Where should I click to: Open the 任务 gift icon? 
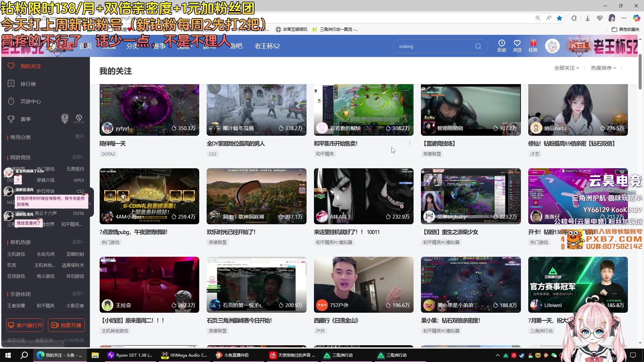click(533, 46)
